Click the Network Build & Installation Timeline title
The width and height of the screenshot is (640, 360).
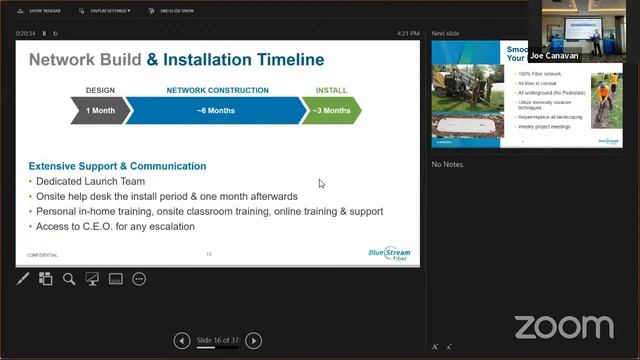(177, 60)
